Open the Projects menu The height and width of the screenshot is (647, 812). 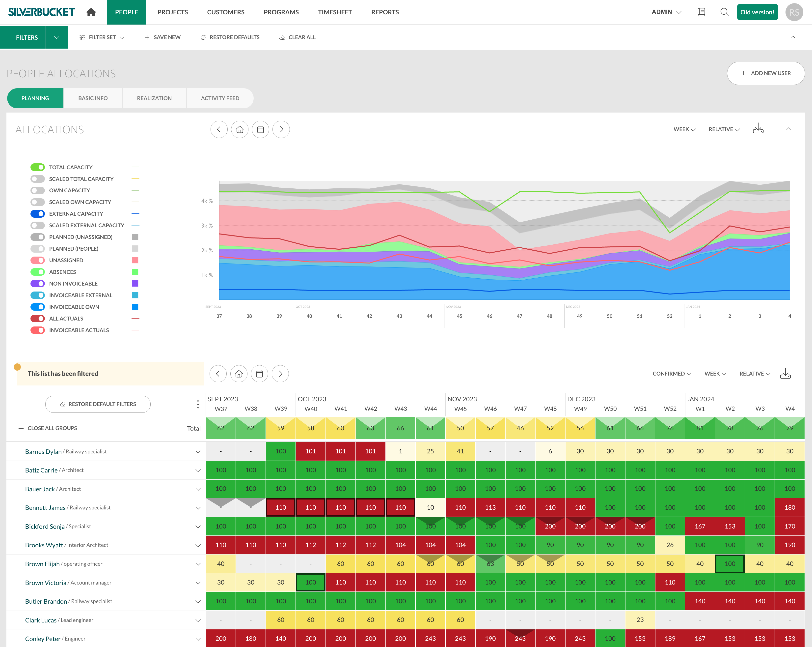pos(172,12)
